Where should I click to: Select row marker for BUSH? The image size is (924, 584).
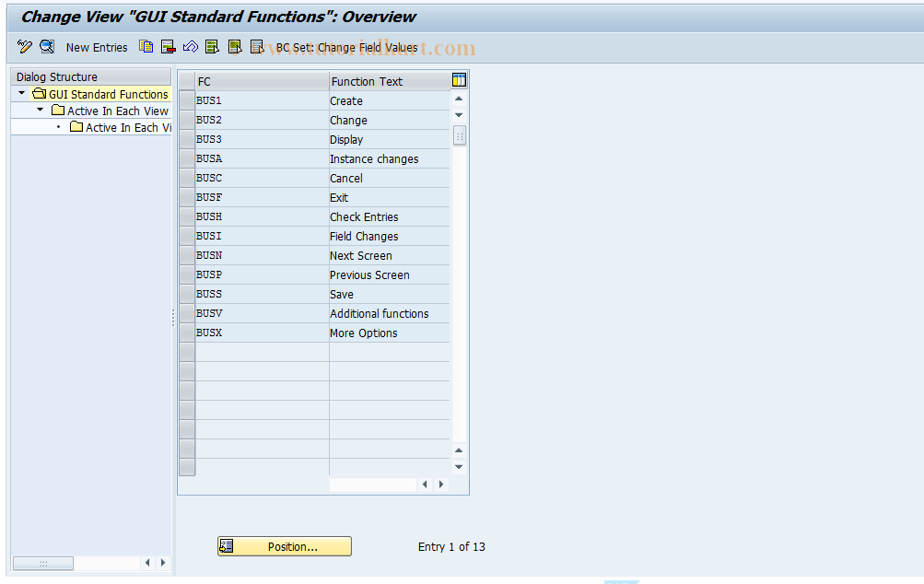(x=187, y=216)
